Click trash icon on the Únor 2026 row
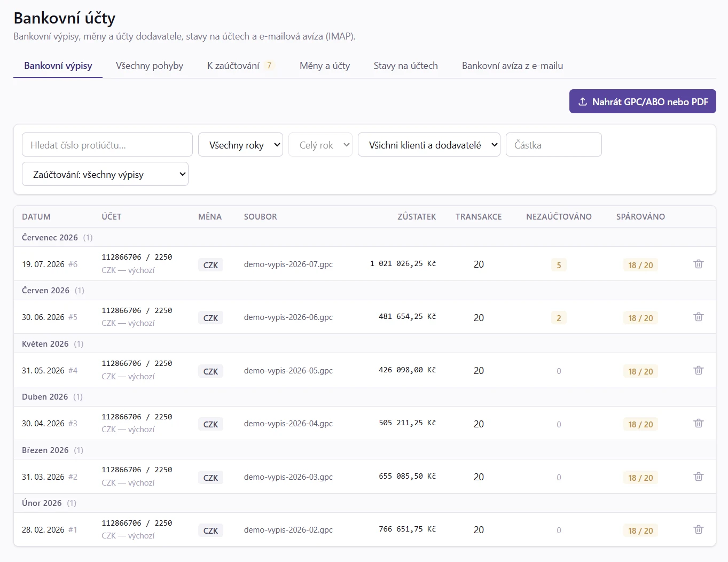 coord(698,529)
